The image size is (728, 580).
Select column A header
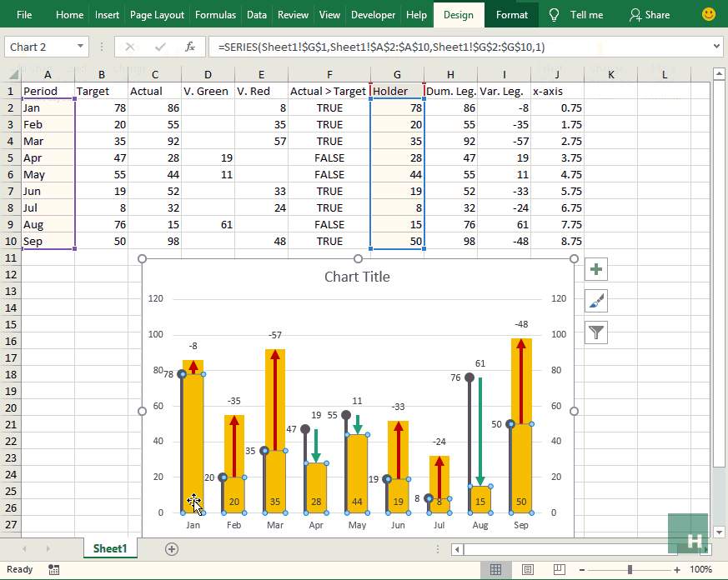pyautogui.click(x=48, y=74)
